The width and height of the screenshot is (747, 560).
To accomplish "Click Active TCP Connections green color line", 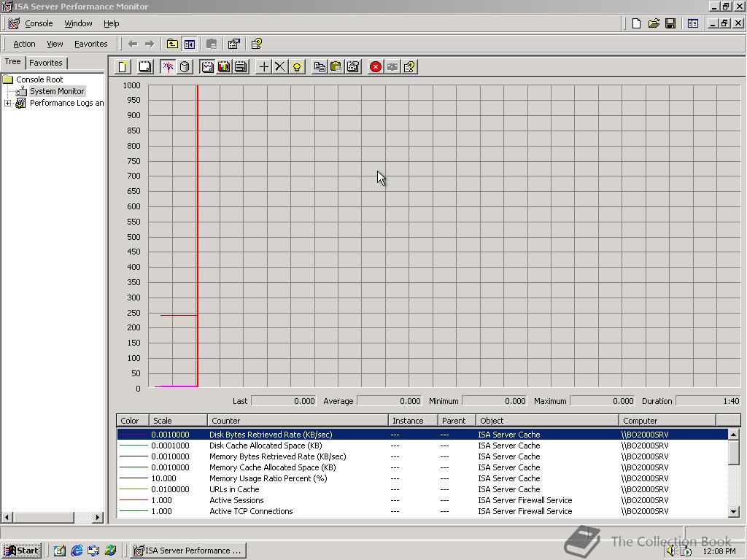I will point(133,511).
